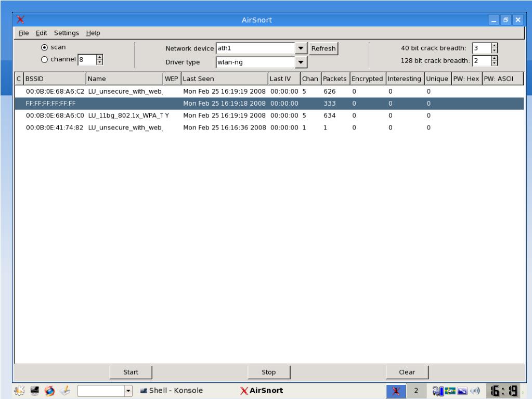
Task: Sort by the Unique column header
Action: 437,79
